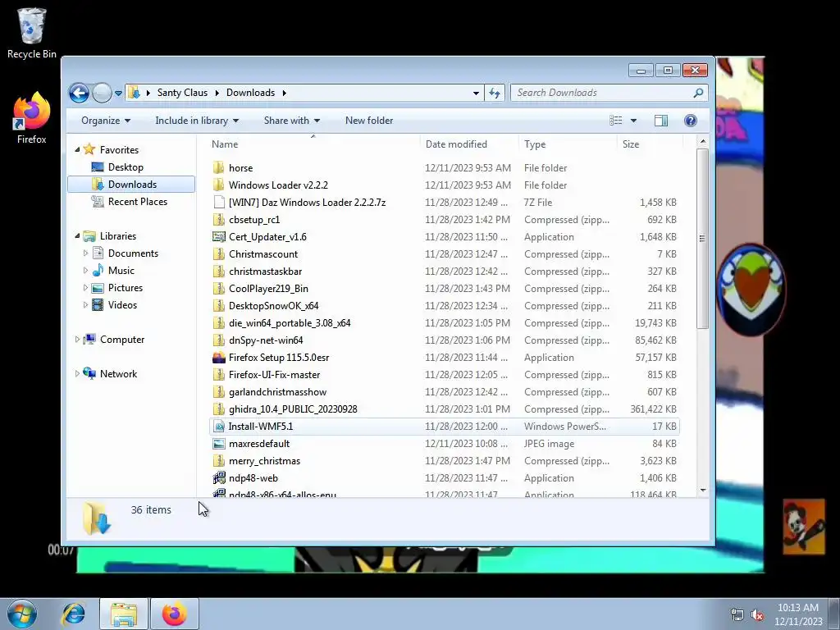Select the Computer icon in navigation pane

click(89, 340)
